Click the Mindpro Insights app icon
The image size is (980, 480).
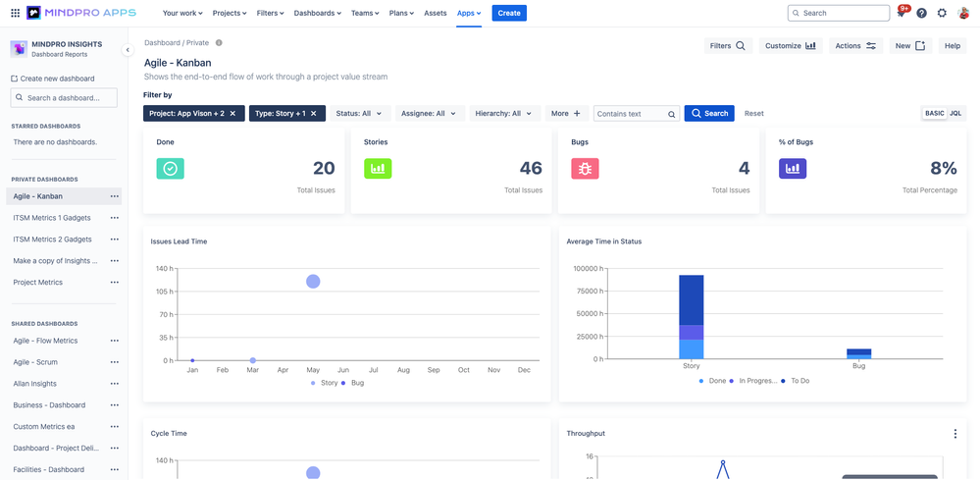(x=19, y=49)
